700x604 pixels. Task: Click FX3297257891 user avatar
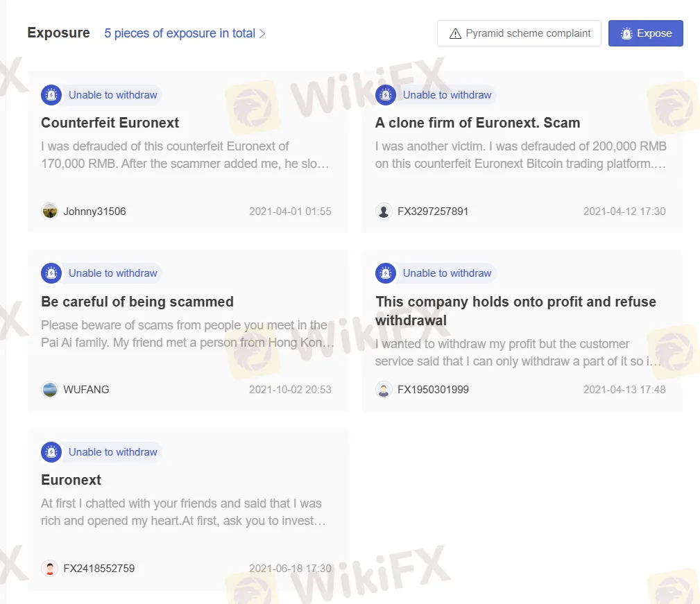(384, 211)
